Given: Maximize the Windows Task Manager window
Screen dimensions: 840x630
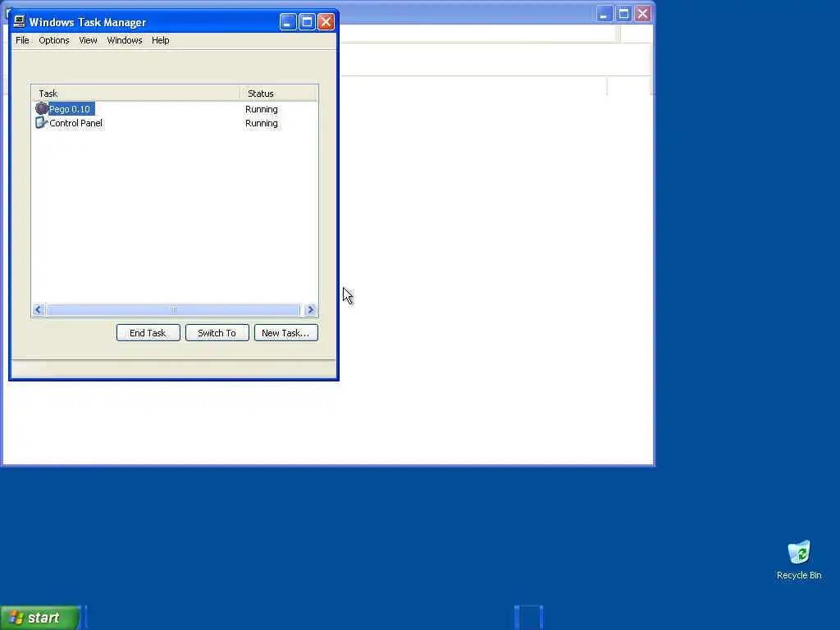Looking at the screenshot, I should (307, 22).
